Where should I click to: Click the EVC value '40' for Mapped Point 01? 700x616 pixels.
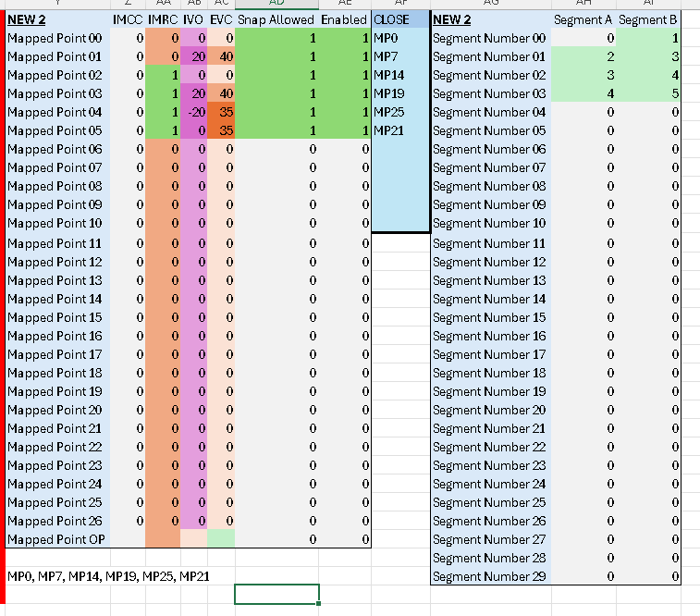221,56
